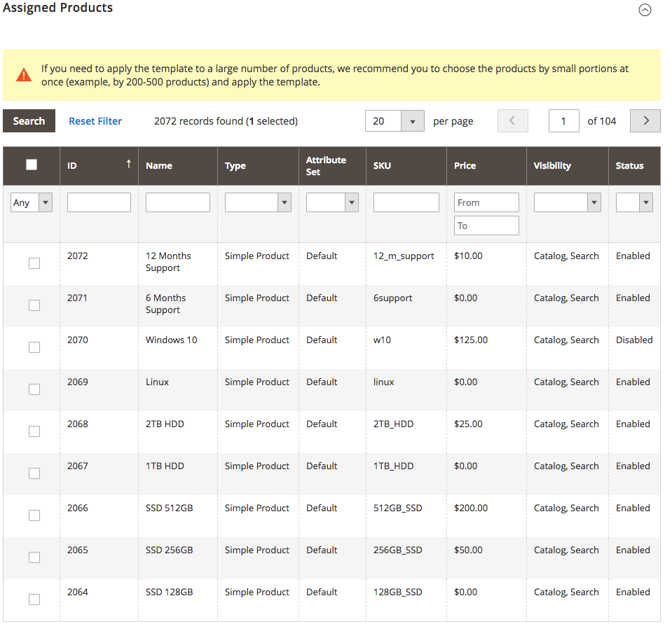The width and height of the screenshot is (672, 631).
Task: Go to next page arrow
Action: click(645, 120)
